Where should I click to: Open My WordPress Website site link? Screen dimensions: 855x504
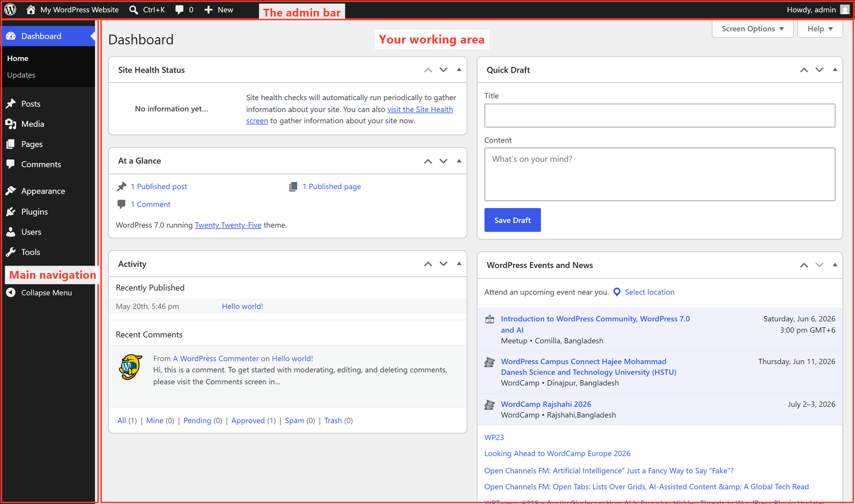coord(80,10)
